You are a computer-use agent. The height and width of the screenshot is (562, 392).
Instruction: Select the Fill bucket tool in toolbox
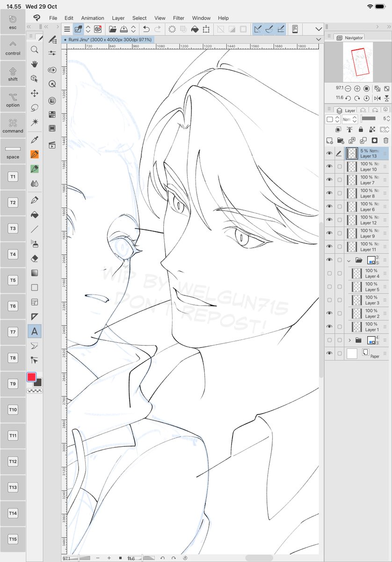(x=34, y=215)
